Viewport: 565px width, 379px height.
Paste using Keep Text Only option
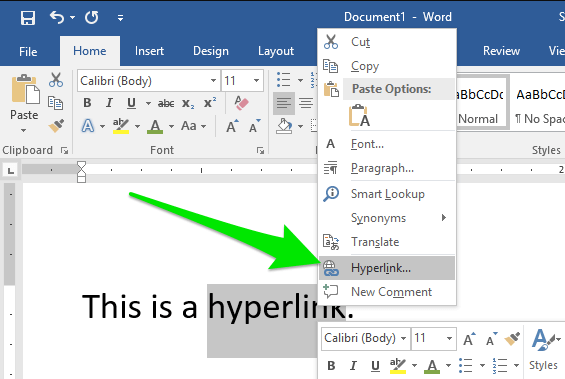click(x=359, y=116)
